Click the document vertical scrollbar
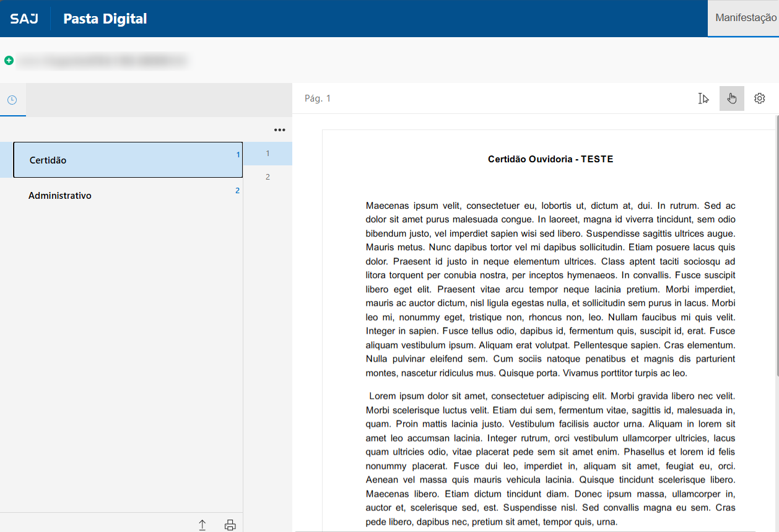Viewport: 779px width, 532px height. coord(777,246)
